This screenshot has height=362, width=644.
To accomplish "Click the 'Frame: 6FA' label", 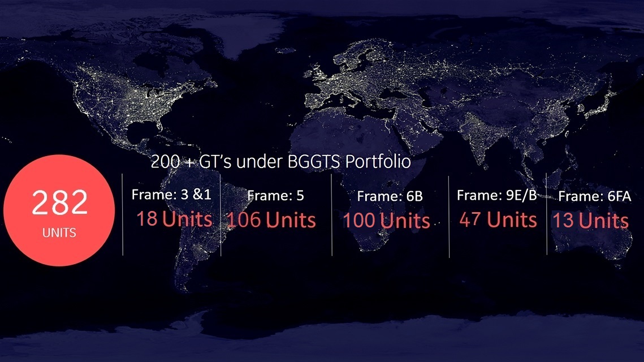I will [594, 196].
